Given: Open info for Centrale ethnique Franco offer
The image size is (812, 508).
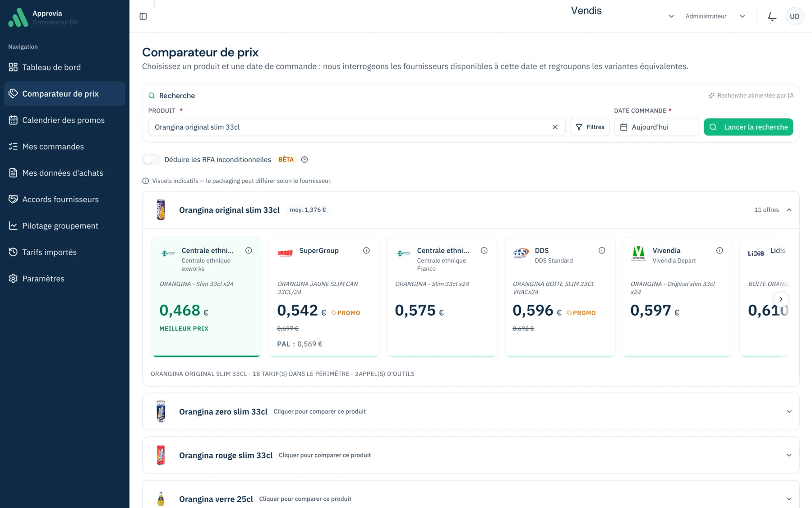Looking at the screenshot, I should click(x=484, y=251).
